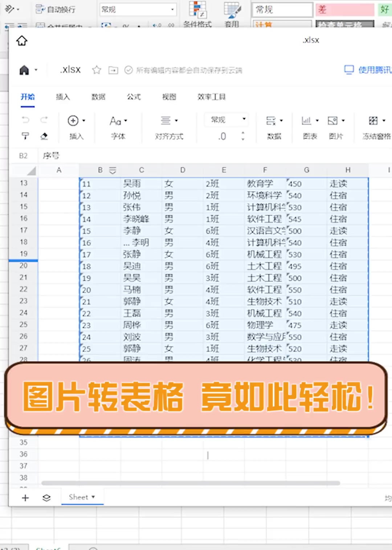
Task: Toggle 自动换行 (wrap text)
Action: (x=56, y=10)
